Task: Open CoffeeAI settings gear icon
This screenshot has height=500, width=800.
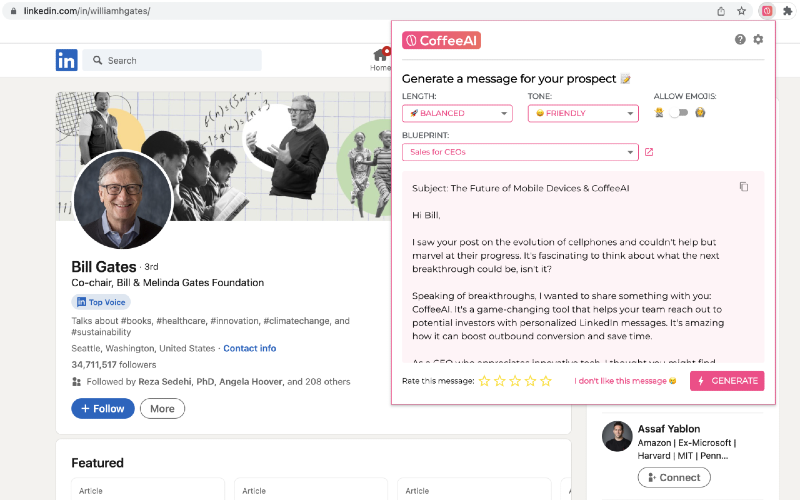Action: (x=758, y=40)
